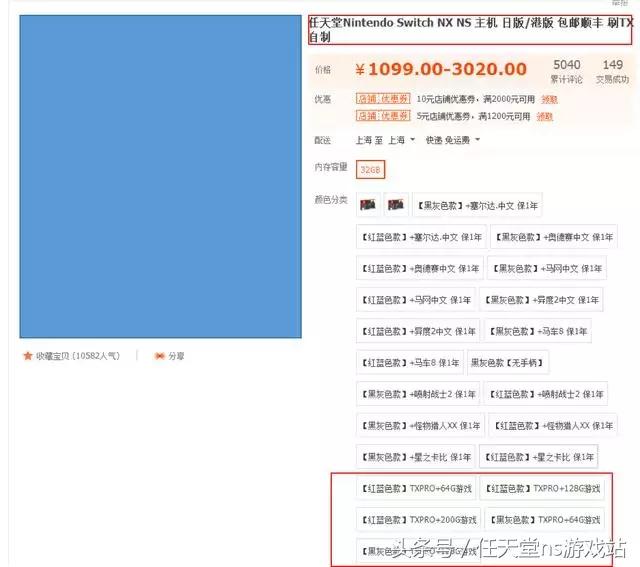The width and height of the screenshot is (640, 567).
Task: Select 【红蓝色款】+怪物猎人XX 保1年
Action: click(x=553, y=425)
